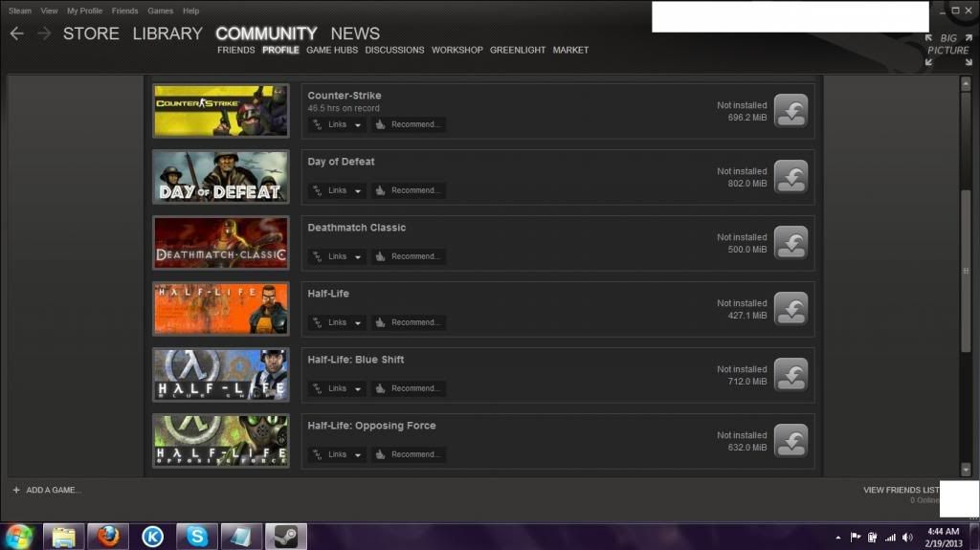Click the volume speaker tray icon
The width and height of the screenshot is (980, 550).
(x=907, y=538)
